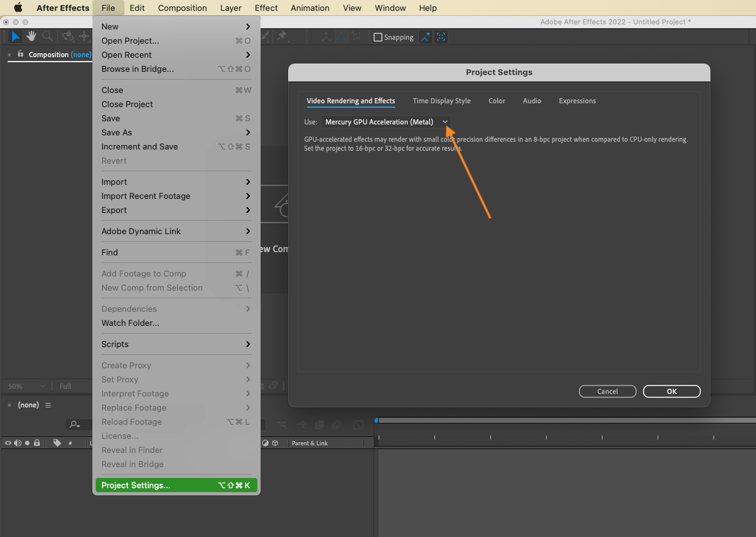Select the Hand tool
The height and width of the screenshot is (537, 756).
tap(31, 36)
